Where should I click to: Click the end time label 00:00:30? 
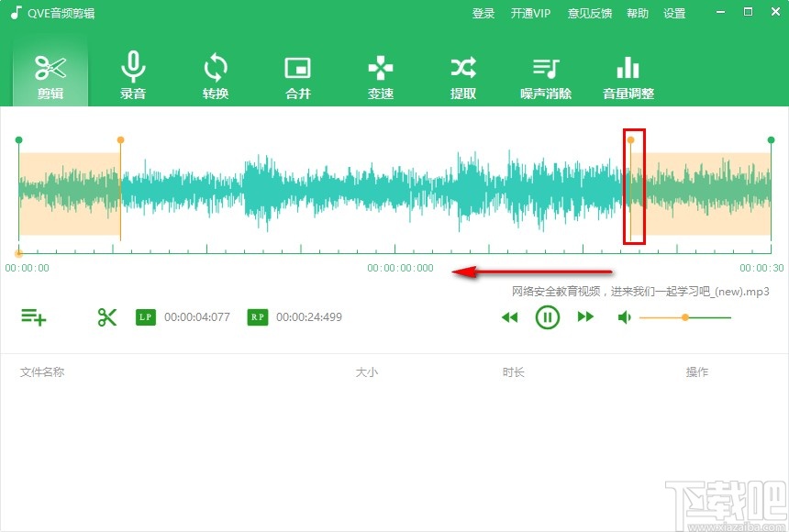click(x=761, y=268)
